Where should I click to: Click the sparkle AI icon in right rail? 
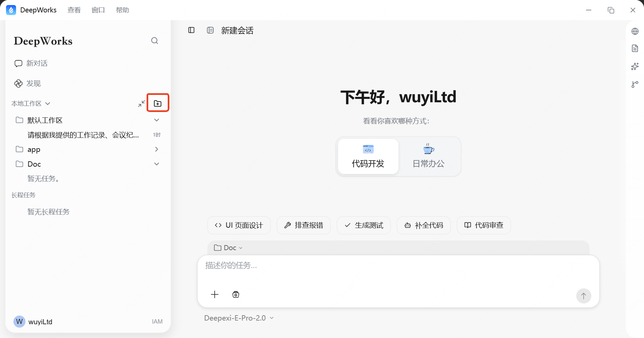[635, 66]
